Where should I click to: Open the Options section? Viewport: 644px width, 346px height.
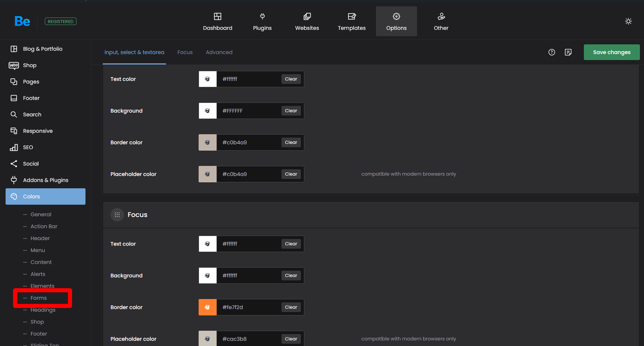396,21
